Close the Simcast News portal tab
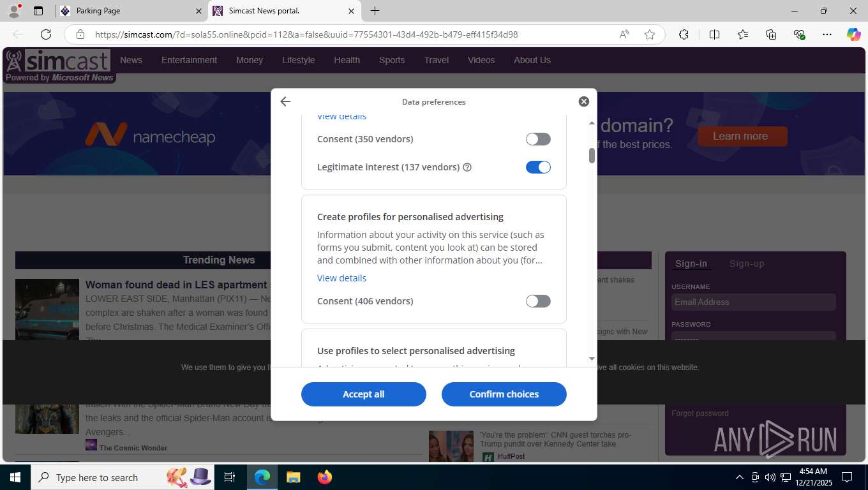 click(351, 11)
